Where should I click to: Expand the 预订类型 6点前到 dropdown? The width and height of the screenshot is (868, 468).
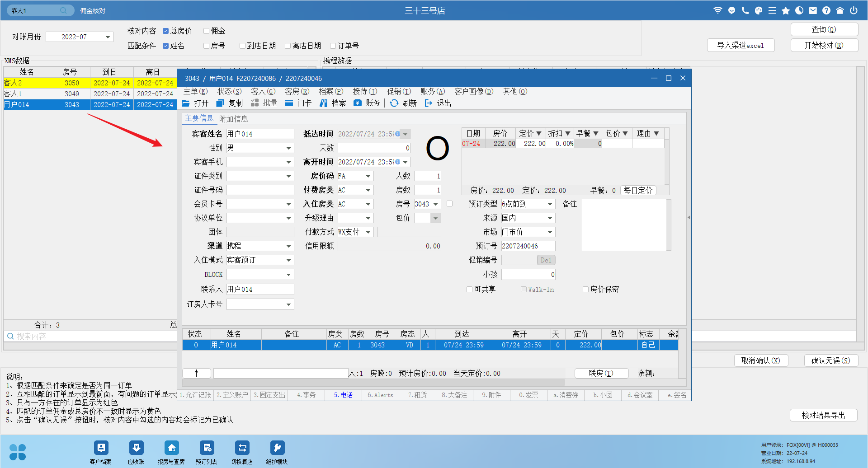point(550,204)
